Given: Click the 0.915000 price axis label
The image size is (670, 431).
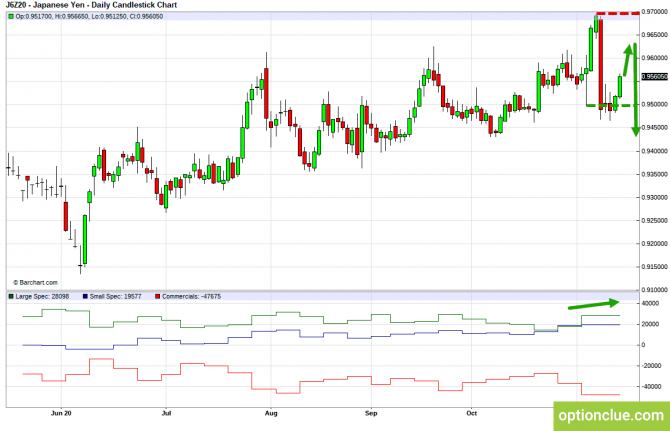Looking at the screenshot, I should [654, 267].
